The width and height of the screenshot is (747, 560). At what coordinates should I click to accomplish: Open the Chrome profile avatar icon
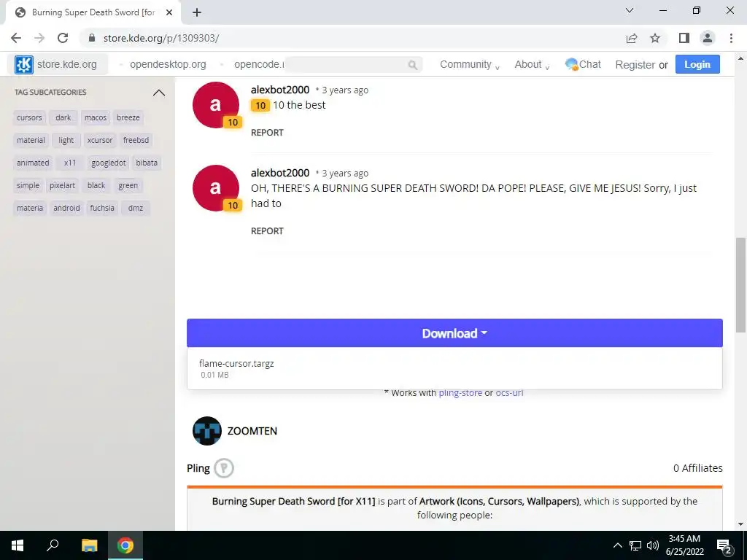point(708,38)
